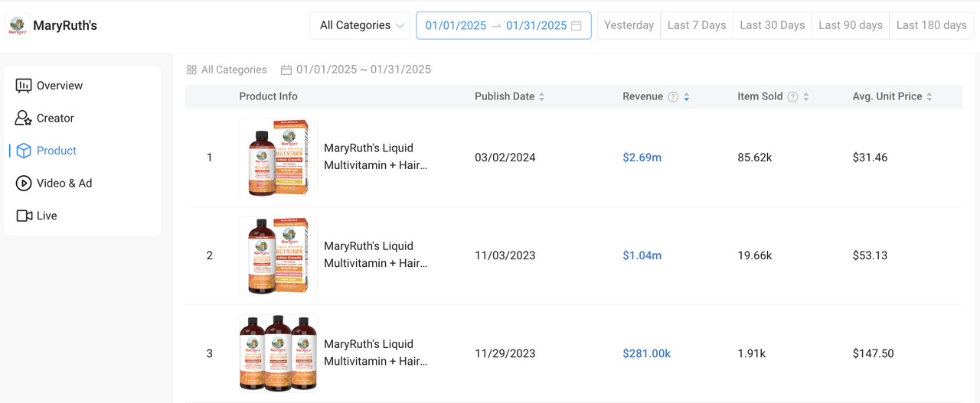Open the product name link in row 1

(x=376, y=157)
